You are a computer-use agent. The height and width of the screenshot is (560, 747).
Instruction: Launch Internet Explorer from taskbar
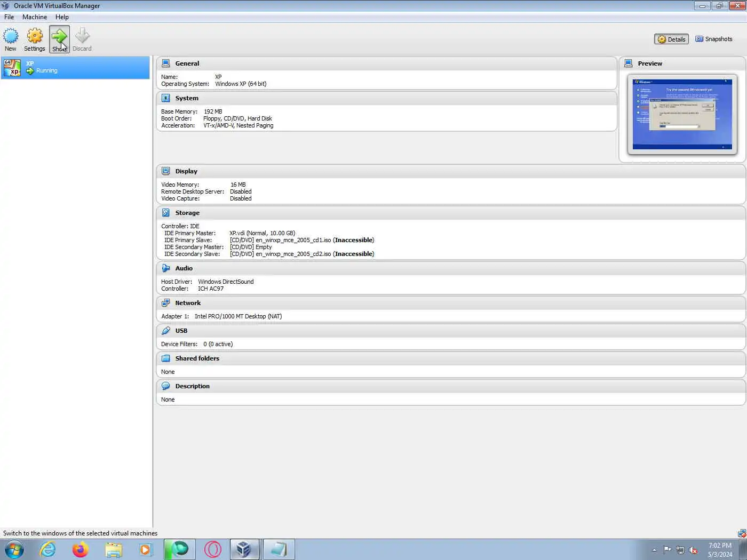(48, 549)
